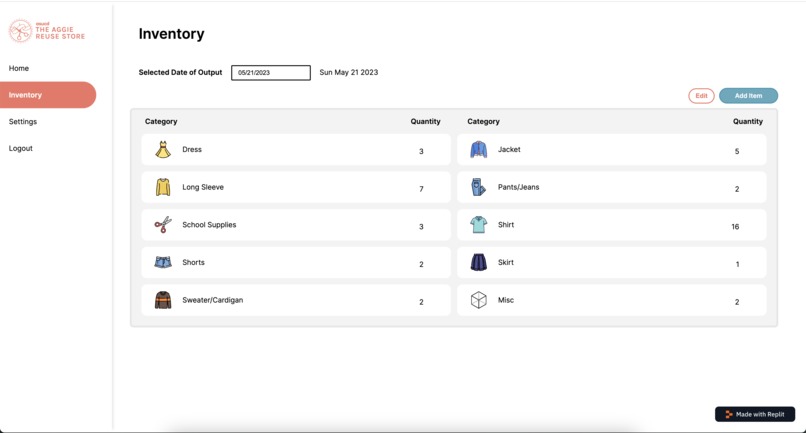Open the Settings menu item
The image size is (806, 433).
(23, 122)
